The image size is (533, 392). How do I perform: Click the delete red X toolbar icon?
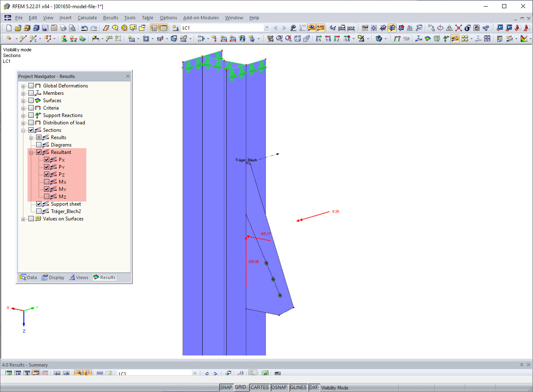coord(459,28)
